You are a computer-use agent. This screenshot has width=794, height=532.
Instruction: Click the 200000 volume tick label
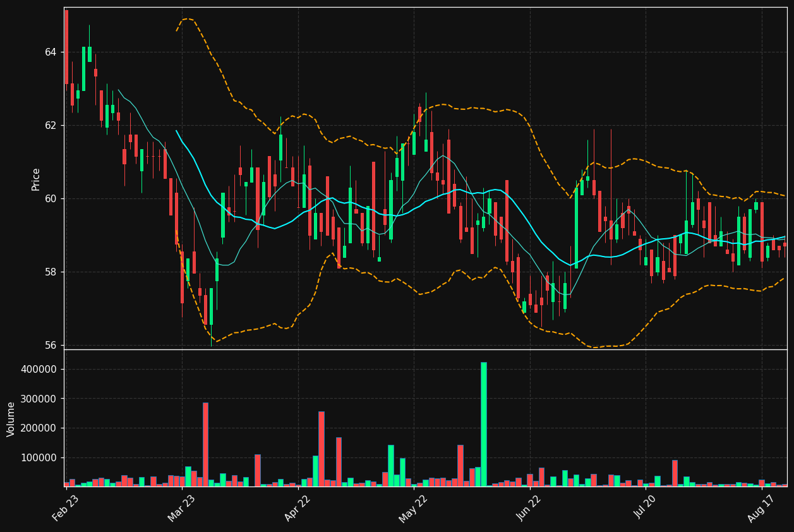tap(39, 428)
